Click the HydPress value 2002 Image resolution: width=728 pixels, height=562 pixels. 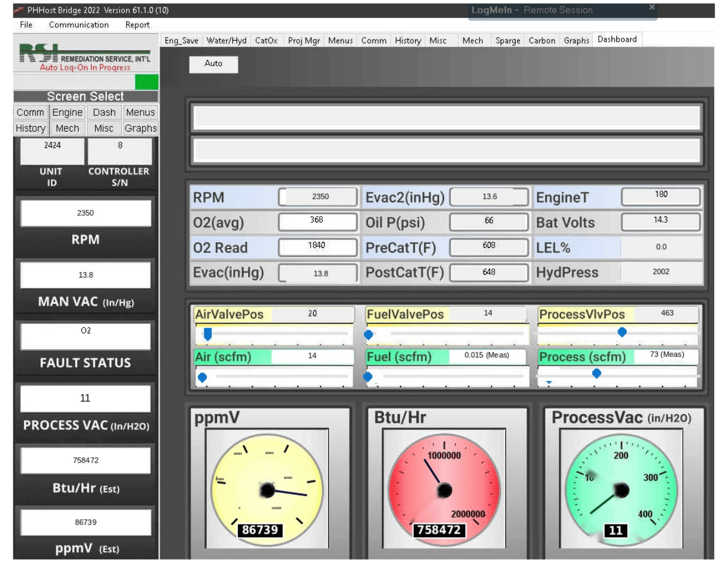(661, 272)
